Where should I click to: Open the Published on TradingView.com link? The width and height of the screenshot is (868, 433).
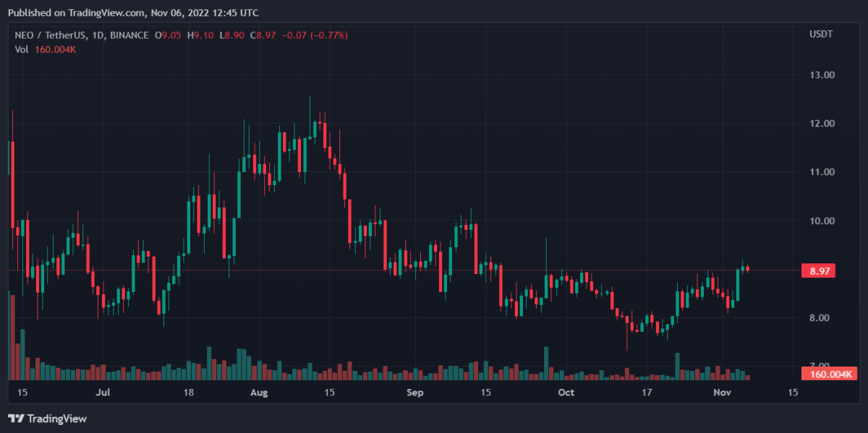pos(132,12)
